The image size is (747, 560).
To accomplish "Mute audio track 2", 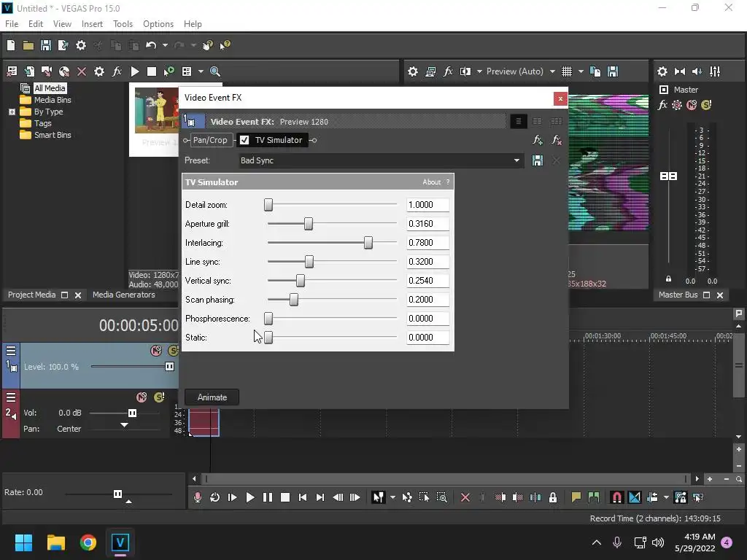I will (142, 397).
